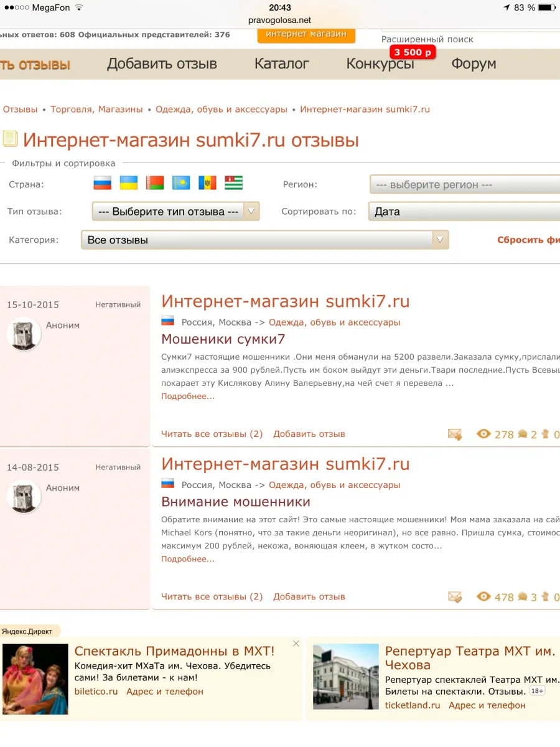Open 'Адрес и телефон' in the biletico.ru ad
This screenshot has height=747, width=560.
point(165,692)
